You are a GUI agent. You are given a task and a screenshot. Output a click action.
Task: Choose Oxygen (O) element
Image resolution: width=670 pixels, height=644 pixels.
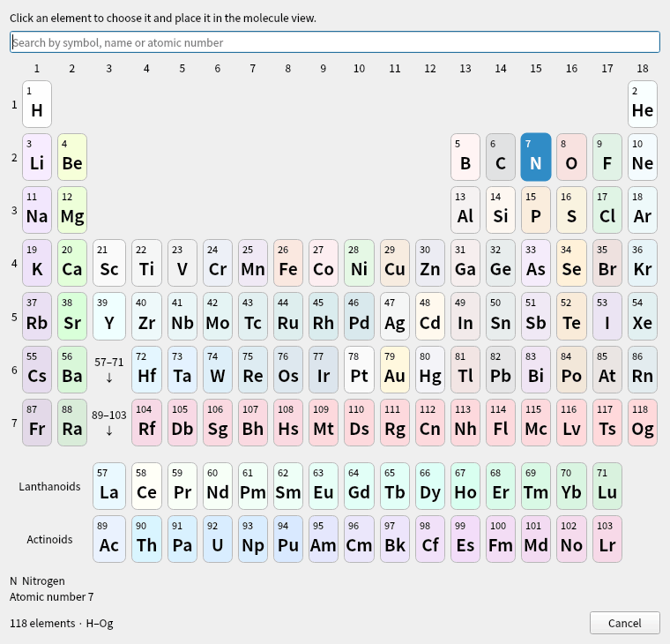pos(572,157)
